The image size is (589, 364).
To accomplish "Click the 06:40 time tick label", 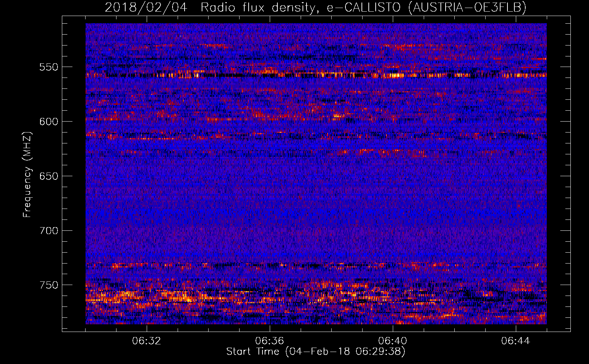I will [x=392, y=341].
